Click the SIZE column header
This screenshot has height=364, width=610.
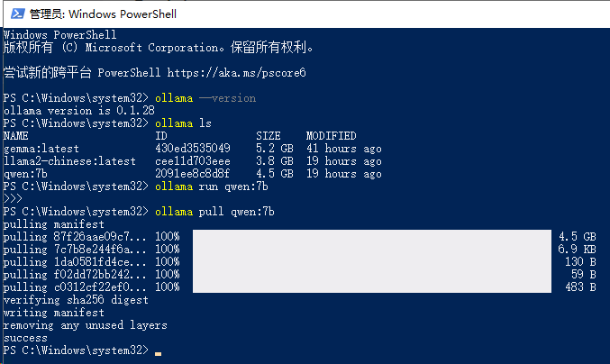pos(269,136)
